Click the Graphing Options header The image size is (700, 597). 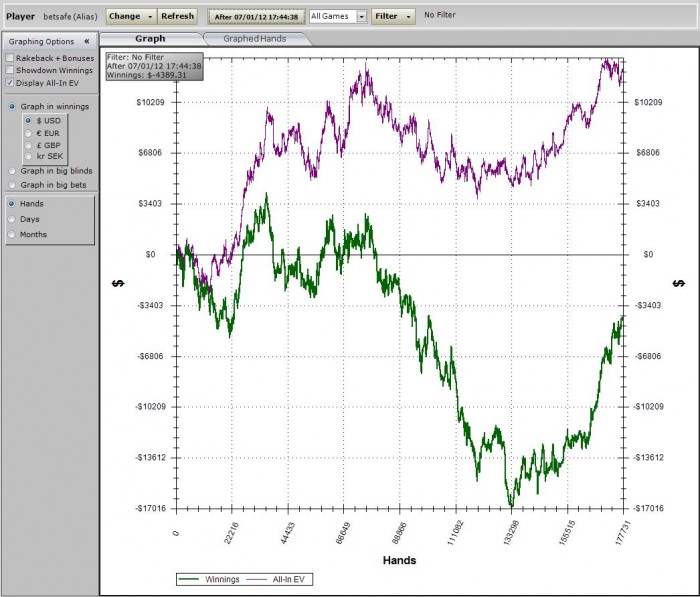tap(50, 41)
